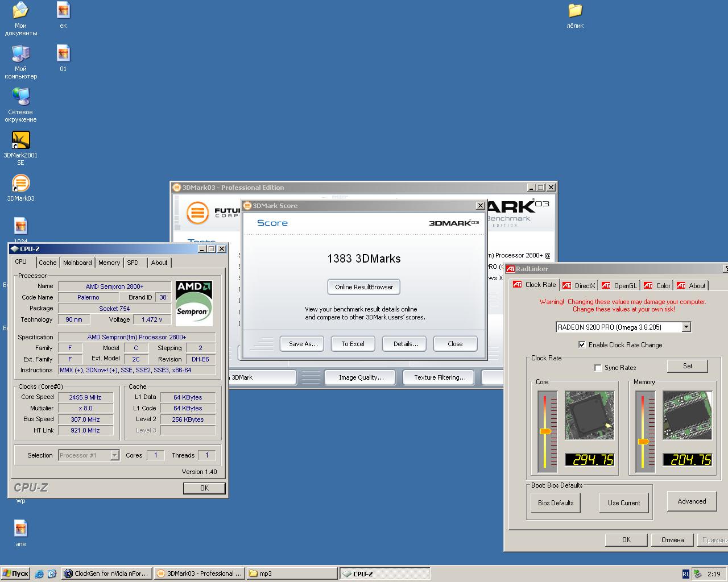Click the To Excel button
This screenshot has height=582, width=728.
click(x=353, y=344)
